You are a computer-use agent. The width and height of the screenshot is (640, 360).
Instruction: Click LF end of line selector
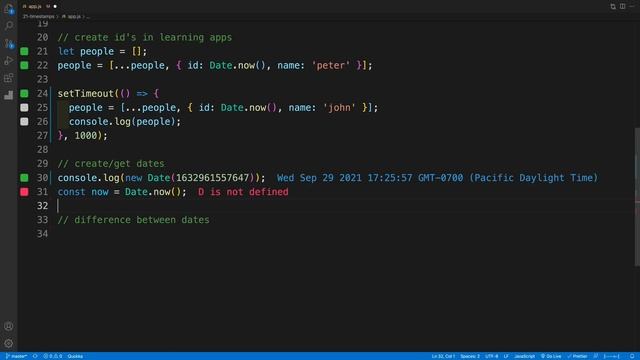(506, 356)
